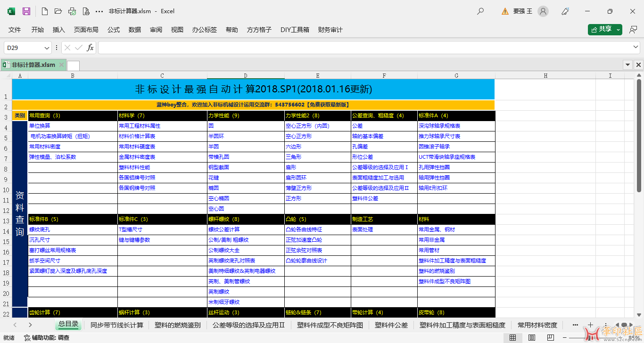Open the 六边形 link
This screenshot has height=343, width=644.
(x=293, y=147)
